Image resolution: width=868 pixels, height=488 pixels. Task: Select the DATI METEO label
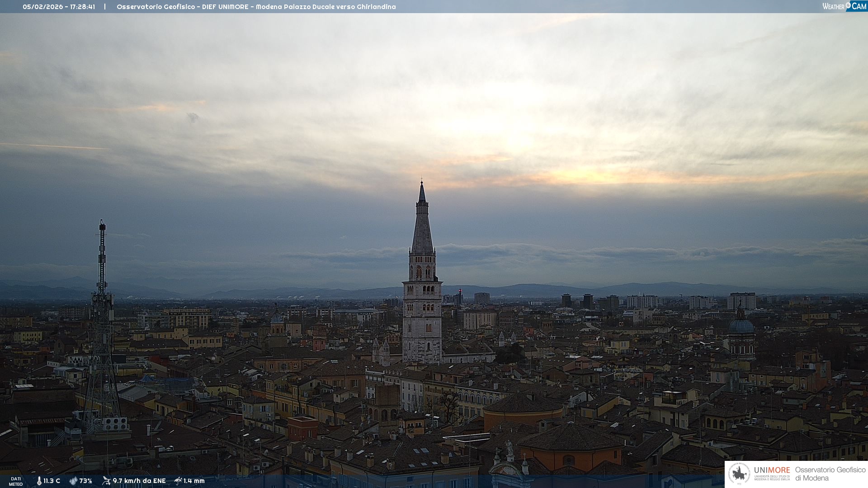[16, 481]
